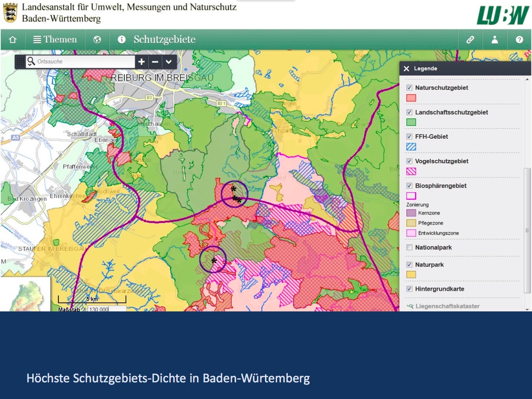Click the link/share chain icon
The image size is (532, 399).
click(470, 40)
